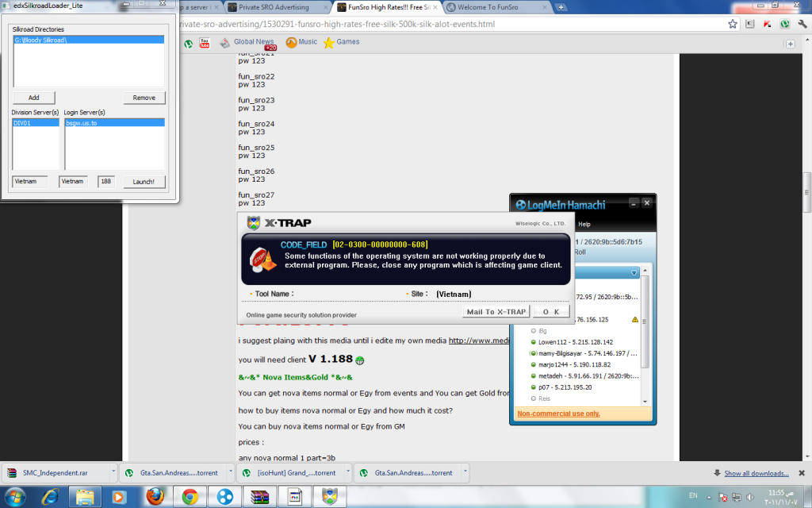Open the Games star bookmark
Viewport: 812px width, 508px height.
(x=341, y=42)
